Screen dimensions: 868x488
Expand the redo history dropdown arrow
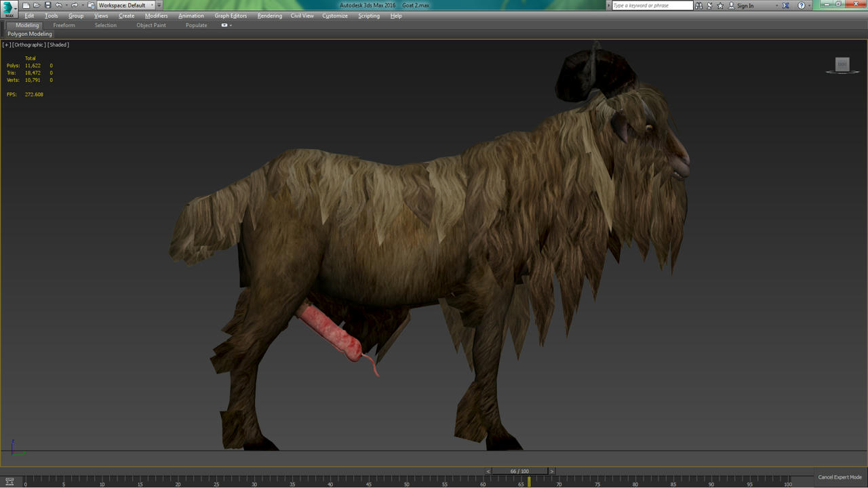pos(83,5)
